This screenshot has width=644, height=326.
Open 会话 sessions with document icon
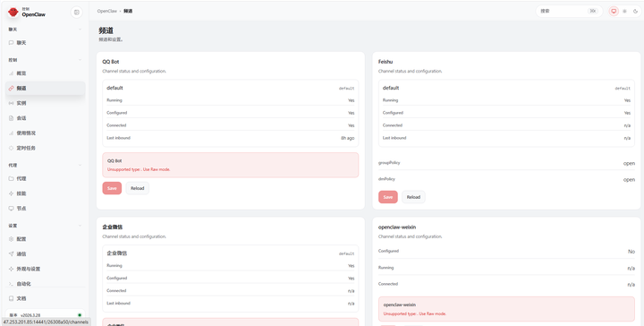click(46, 118)
